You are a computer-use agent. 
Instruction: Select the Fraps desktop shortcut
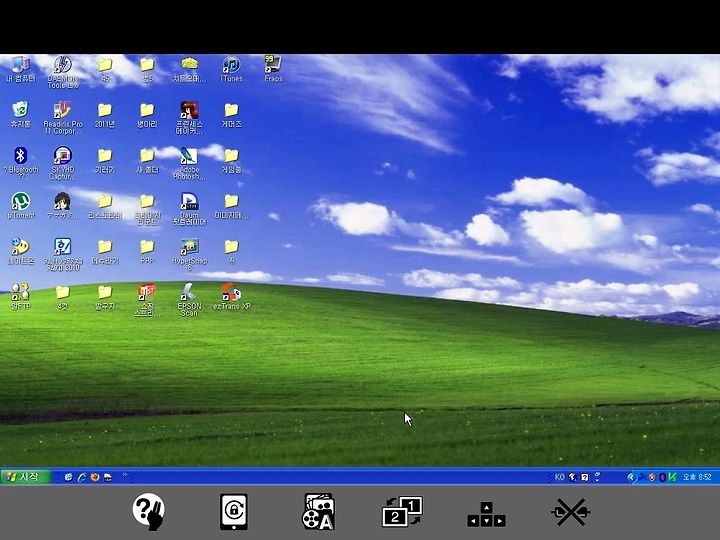pos(273,69)
